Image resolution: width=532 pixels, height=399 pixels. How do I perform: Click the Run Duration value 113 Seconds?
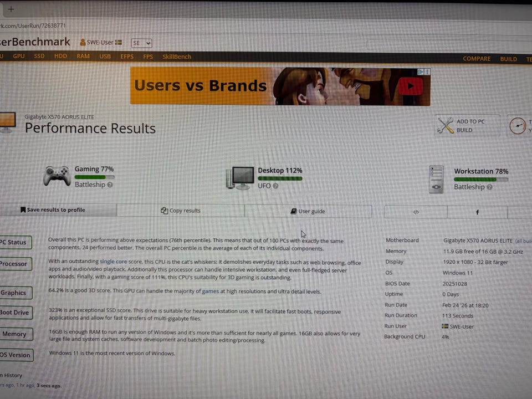click(457, 316)
